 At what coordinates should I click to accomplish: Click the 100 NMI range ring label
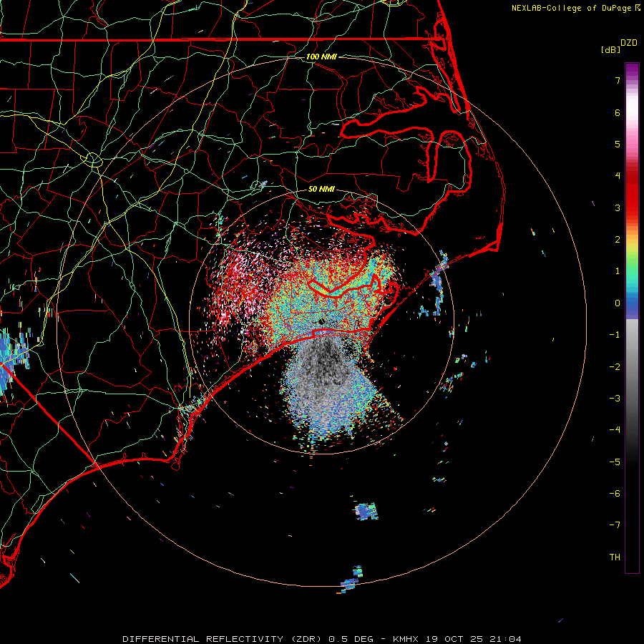(321, 57)
